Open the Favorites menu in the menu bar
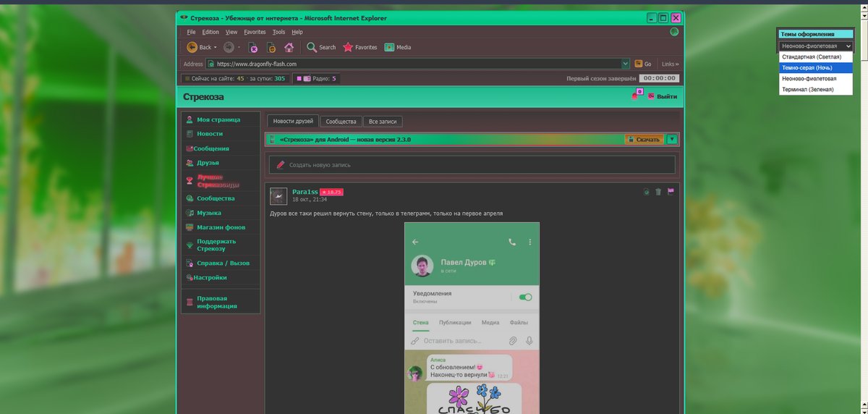The width and height of the screenshot is (868, 414). [255, 32]
